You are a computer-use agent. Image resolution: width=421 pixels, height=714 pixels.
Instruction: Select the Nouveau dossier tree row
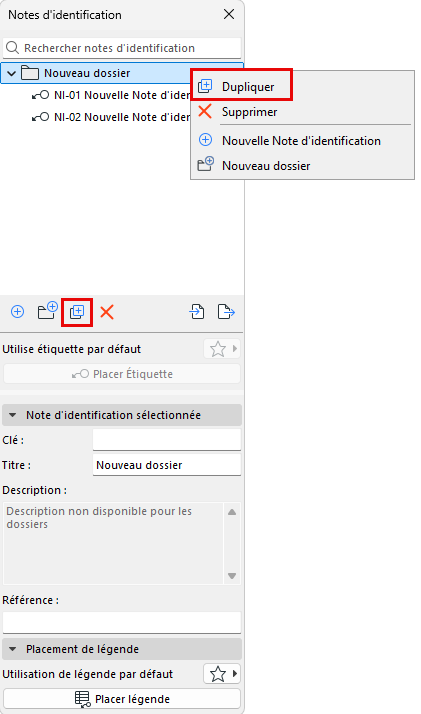click(96, 73)
